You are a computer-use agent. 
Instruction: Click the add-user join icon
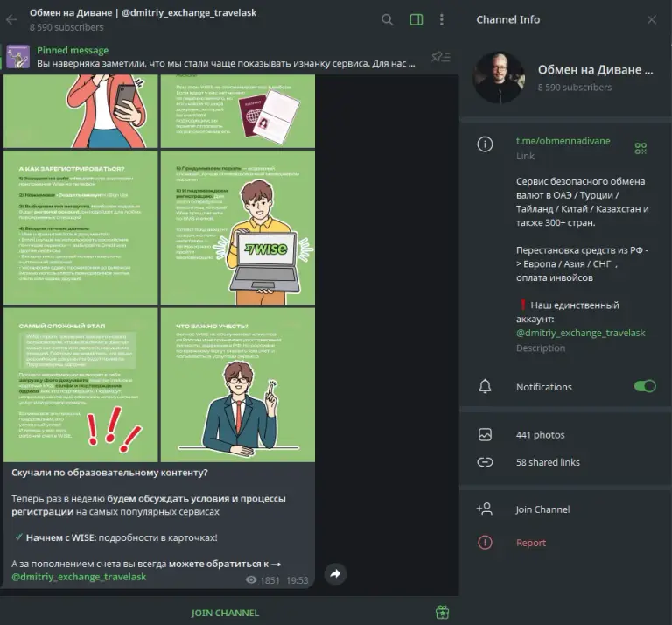tap(485, 509)
